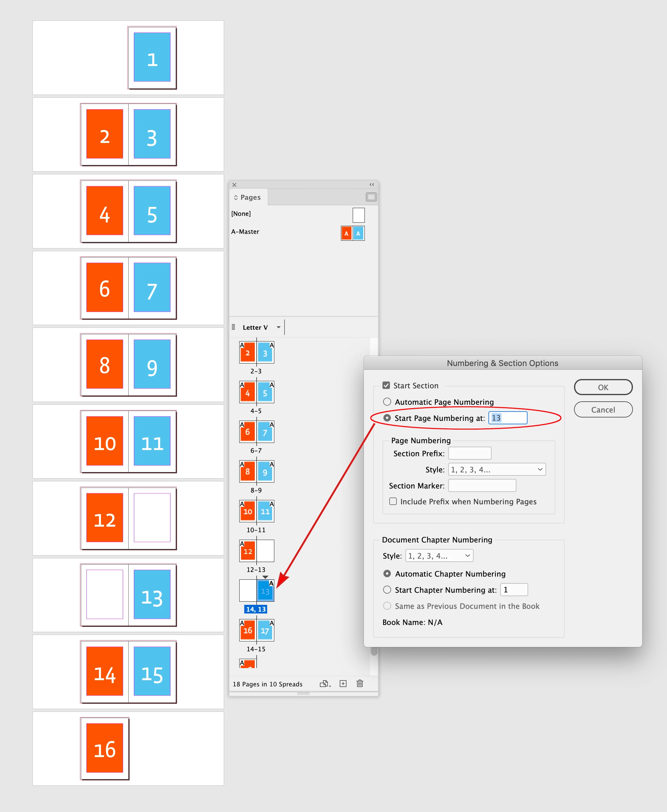Click the Create New Page icon
The height and width of the screenshot is (812, 667).
tap(343, 684)
